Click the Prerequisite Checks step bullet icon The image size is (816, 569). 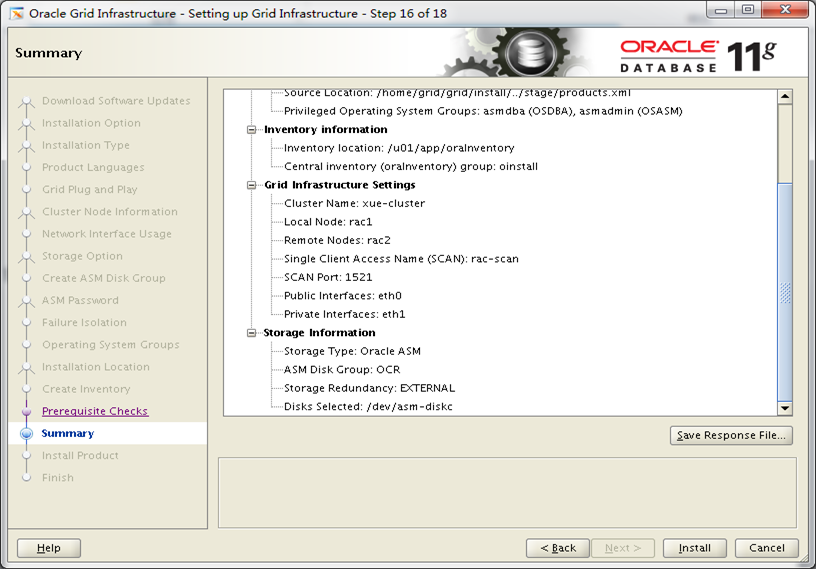27,411
